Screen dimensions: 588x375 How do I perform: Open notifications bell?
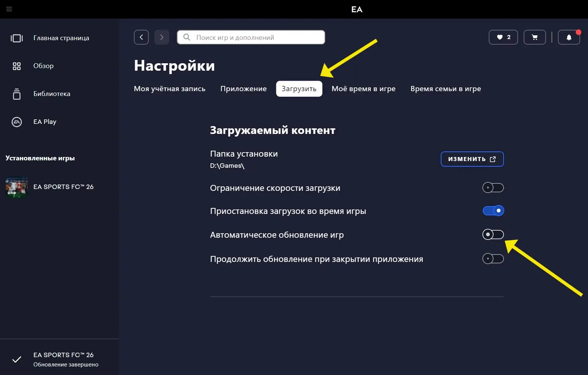(569, 37)
